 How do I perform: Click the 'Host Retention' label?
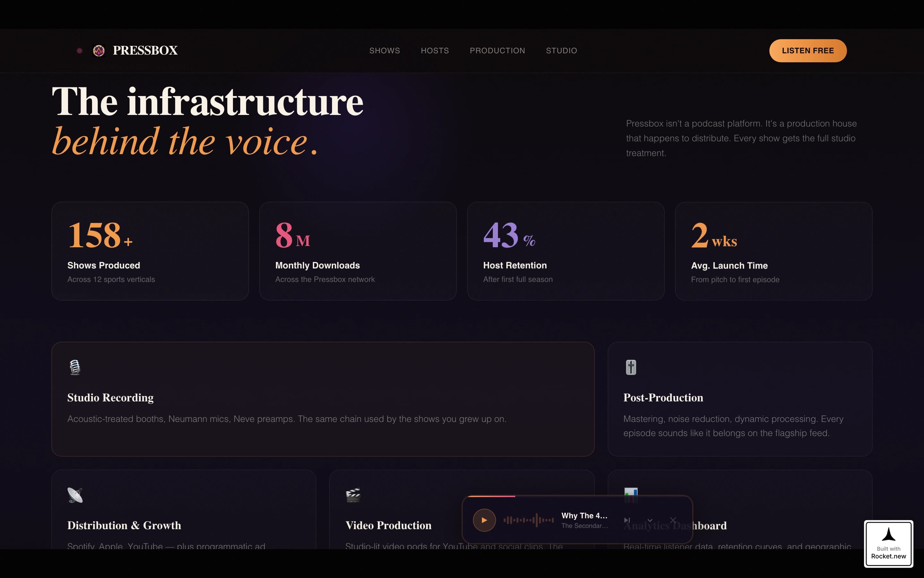click(515, 265)
